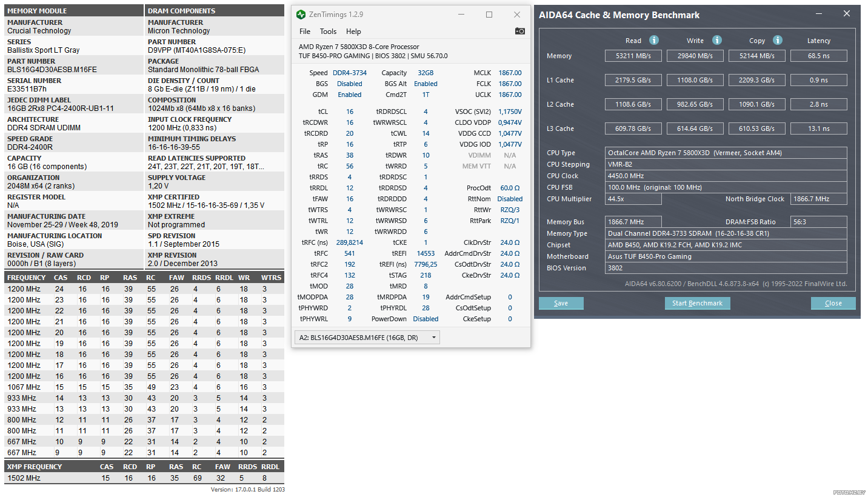
Task: Click the L3 Cache Copy value 610.53 GB/s
Action: click(x=757, y=128)
